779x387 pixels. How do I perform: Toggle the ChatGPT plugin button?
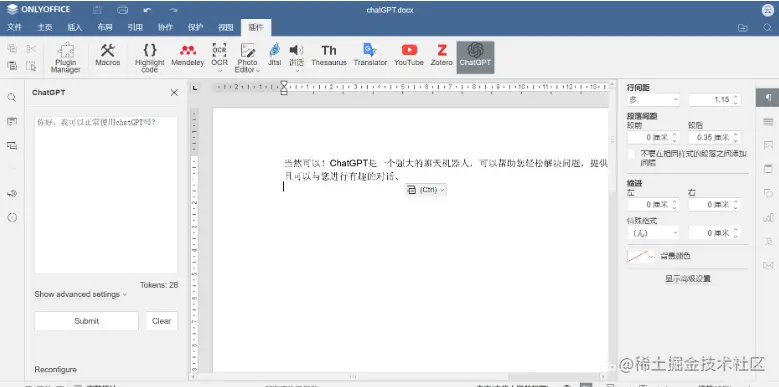475,57
